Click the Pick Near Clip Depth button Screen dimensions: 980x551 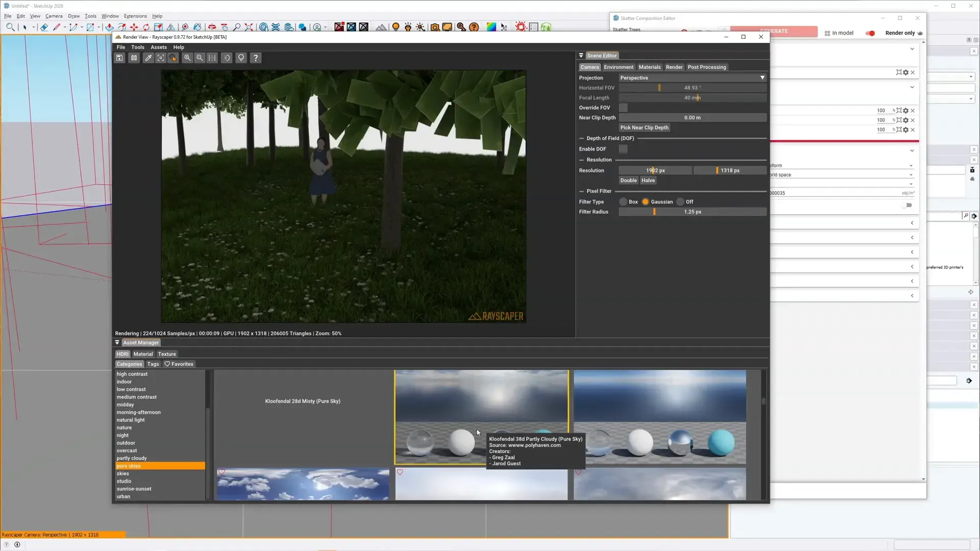pos(644,128)
